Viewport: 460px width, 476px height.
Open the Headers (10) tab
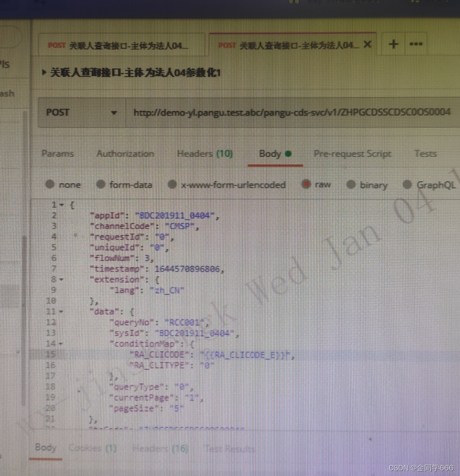pyautogui.click(x=205, y=153)
